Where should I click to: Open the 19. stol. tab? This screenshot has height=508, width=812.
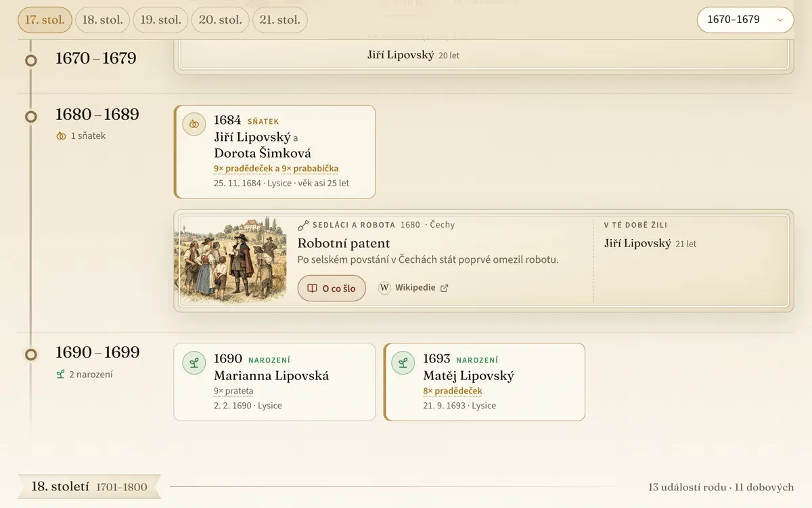(x=160, y=20)
